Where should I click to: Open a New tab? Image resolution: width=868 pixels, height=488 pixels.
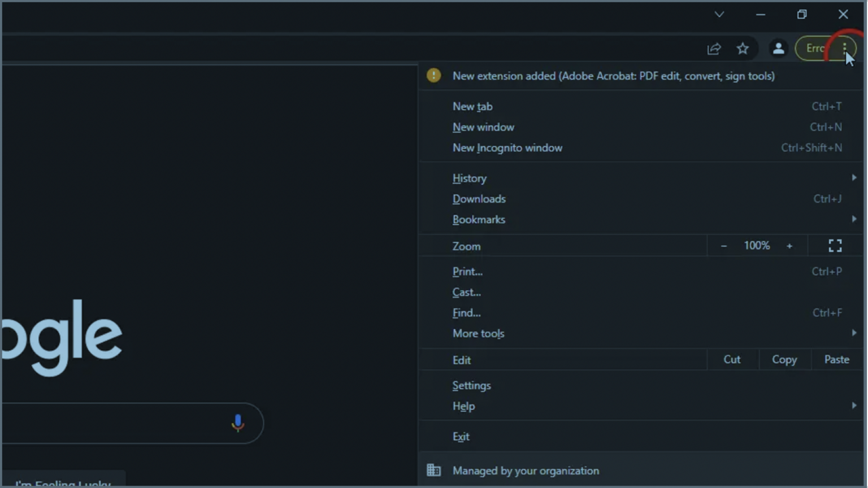pyautogui.click(x=641, y=106)
